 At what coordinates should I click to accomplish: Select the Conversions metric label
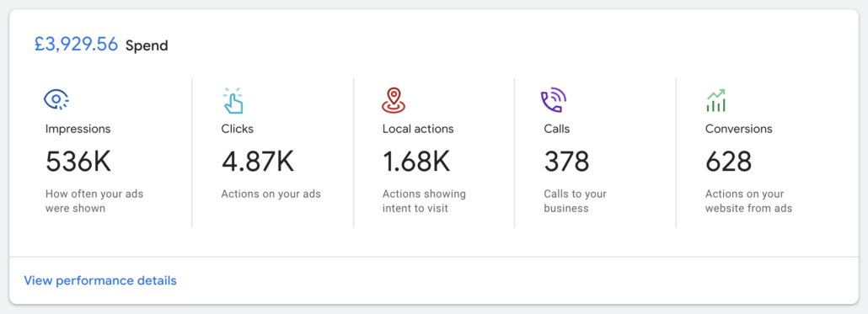pyautogui.click(x=738, y=129)
